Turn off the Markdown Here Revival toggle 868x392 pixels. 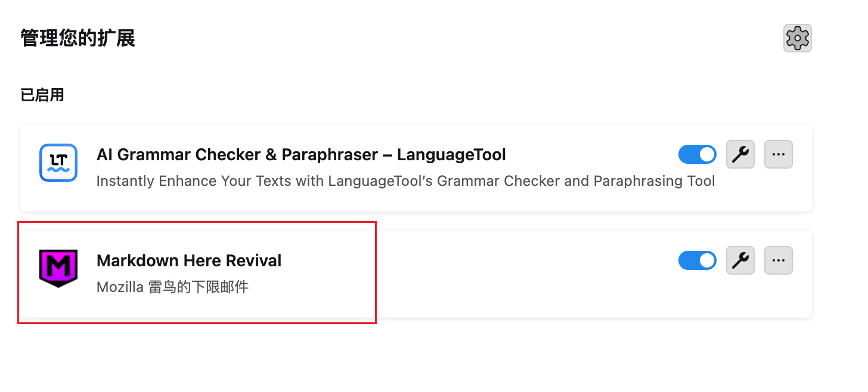[697, 260]
